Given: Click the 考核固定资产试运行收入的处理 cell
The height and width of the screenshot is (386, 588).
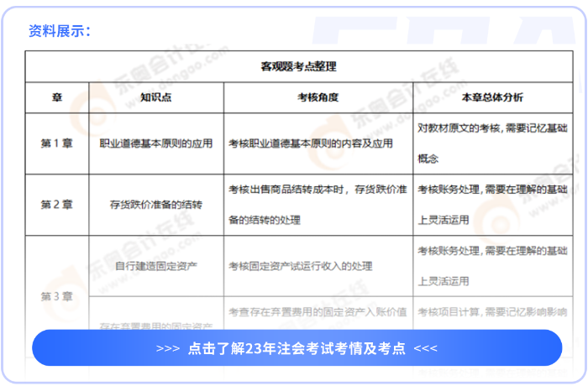Looking at the screenshot, I should (x=300, y=266).
